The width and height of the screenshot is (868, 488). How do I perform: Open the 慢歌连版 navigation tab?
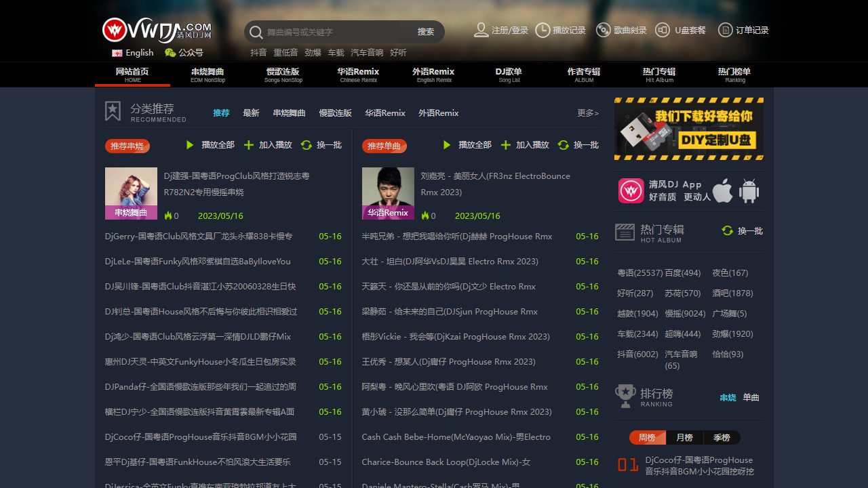283,75
